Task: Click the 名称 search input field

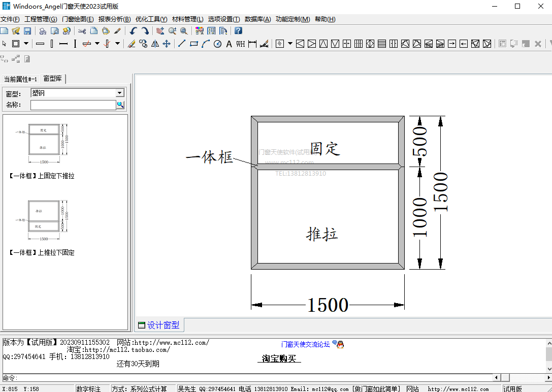Action: (x=73, y=105)
